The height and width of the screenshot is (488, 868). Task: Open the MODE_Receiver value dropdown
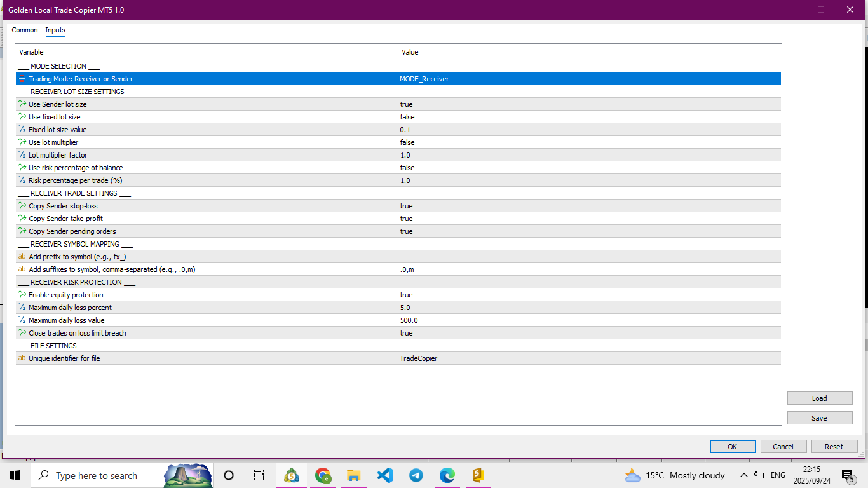[589, 79]
